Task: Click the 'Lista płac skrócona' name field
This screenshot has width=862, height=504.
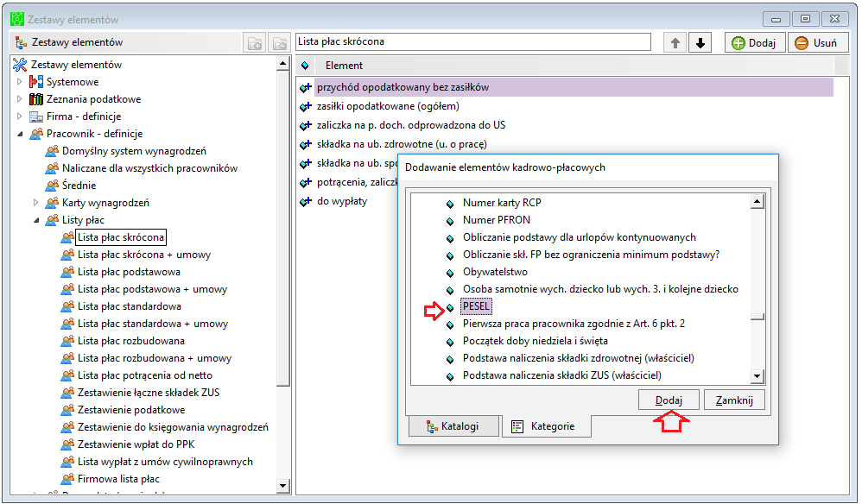Action: tap(473, 41)
